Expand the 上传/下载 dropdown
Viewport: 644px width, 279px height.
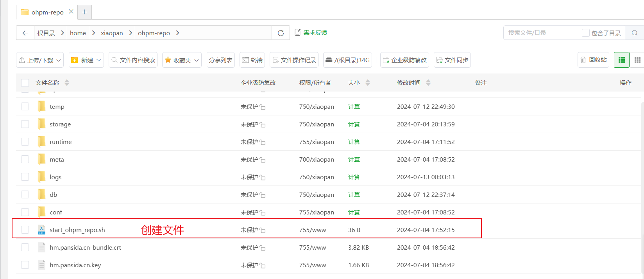[40, 60]
